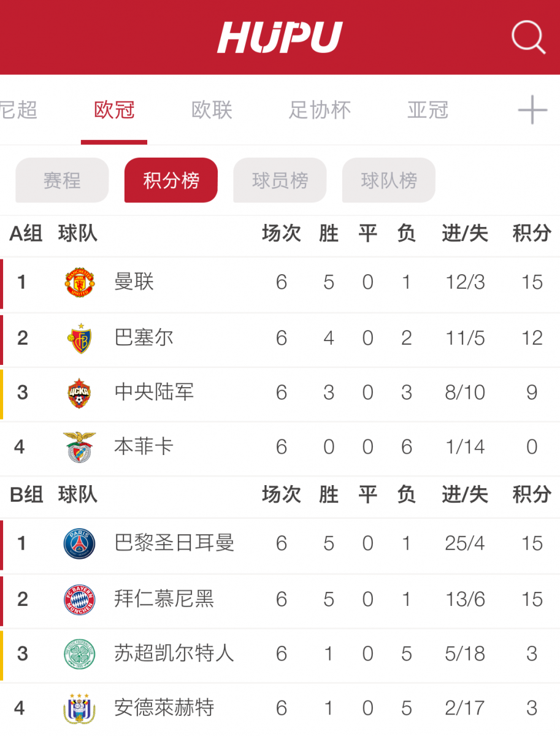This screenshot has width=560, height=736.
Task: Tap the plus icon to add leagues
Action: 532,110
